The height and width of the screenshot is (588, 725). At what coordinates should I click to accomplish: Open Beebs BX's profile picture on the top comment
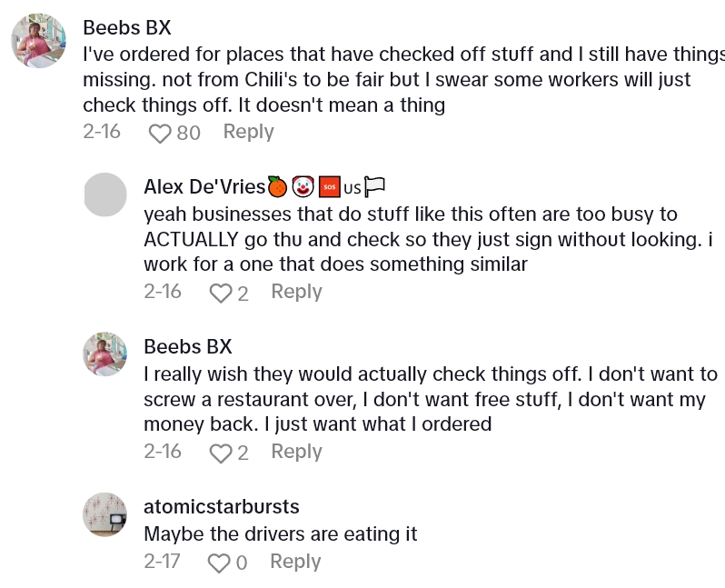(38, 42)
